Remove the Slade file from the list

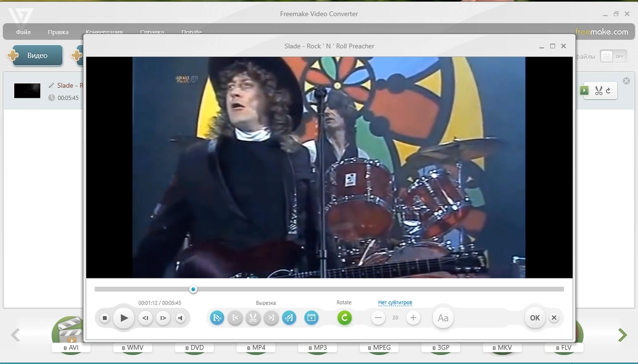click(x=626, y=81)
